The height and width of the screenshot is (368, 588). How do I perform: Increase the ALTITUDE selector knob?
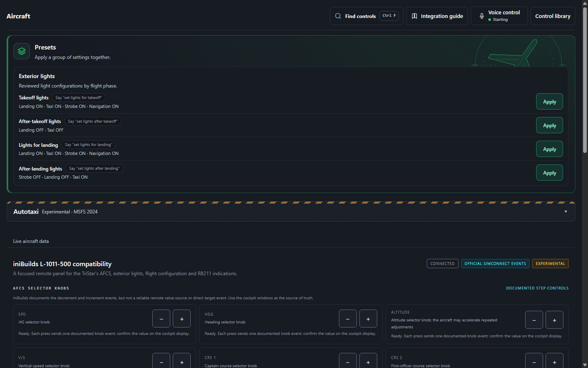click(555, 320)
